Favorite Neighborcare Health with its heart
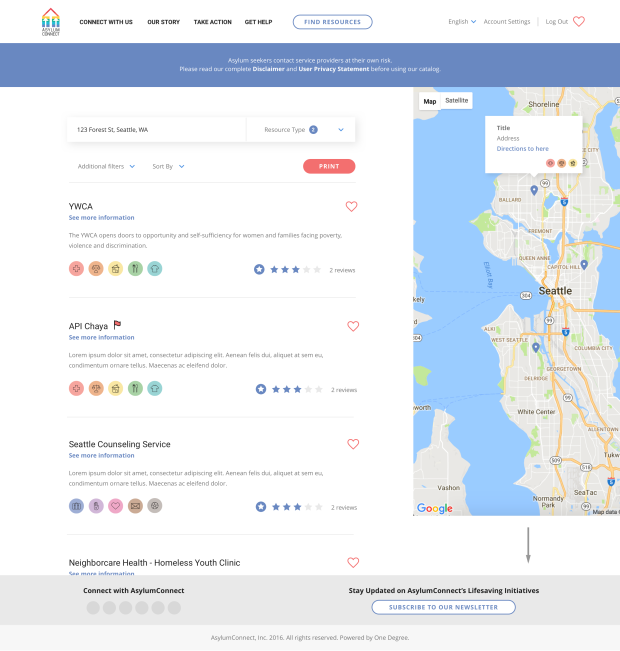Viewport: 620px width, 651px height. click(x=353, y=562)
